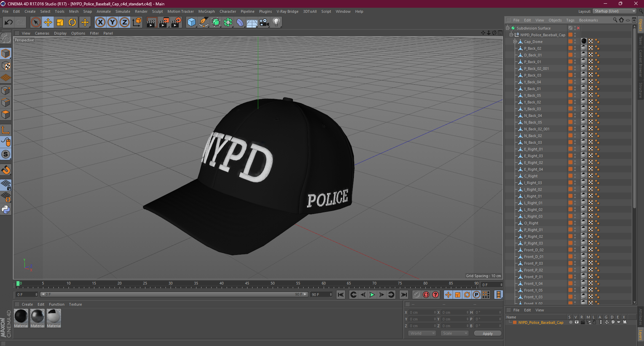Click the Object manager vertical scrollbar
This screenshot has height=346, width=644.
[x=635, y=118]
